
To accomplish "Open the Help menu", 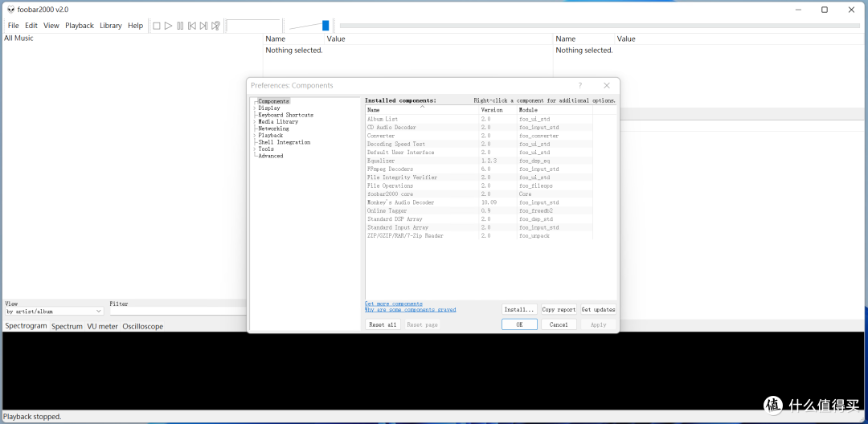I will pyautogui.click(x=135, y=26).
